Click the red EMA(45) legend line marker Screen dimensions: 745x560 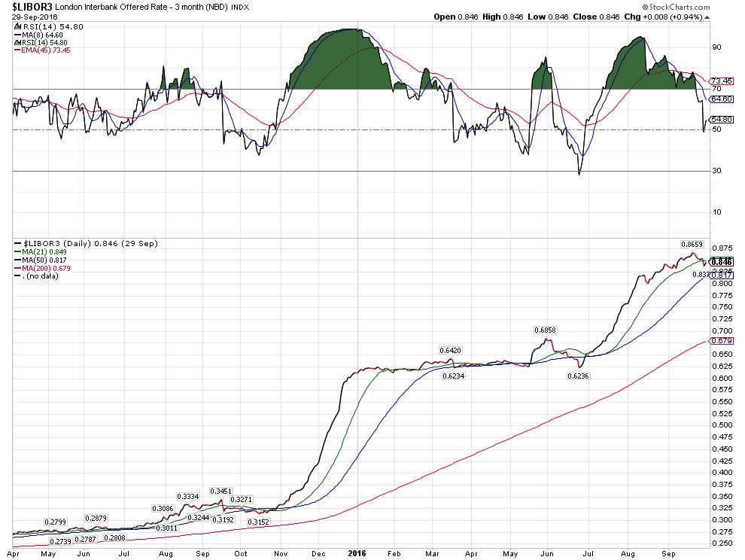[x=17, y=51]
